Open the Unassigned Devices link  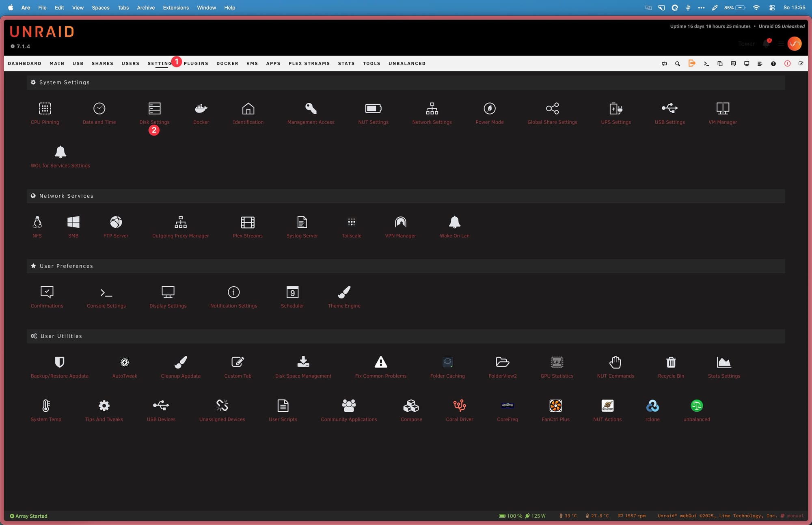222,419
